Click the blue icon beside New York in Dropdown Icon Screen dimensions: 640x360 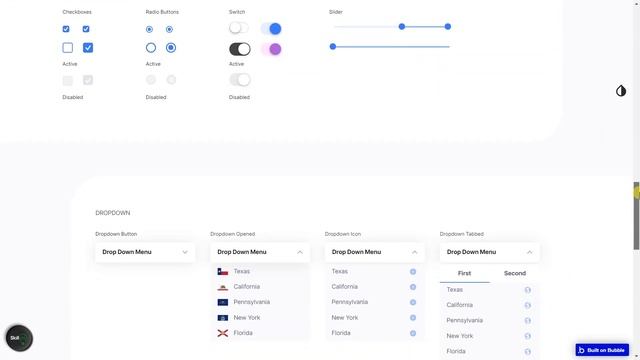[413, 318]
